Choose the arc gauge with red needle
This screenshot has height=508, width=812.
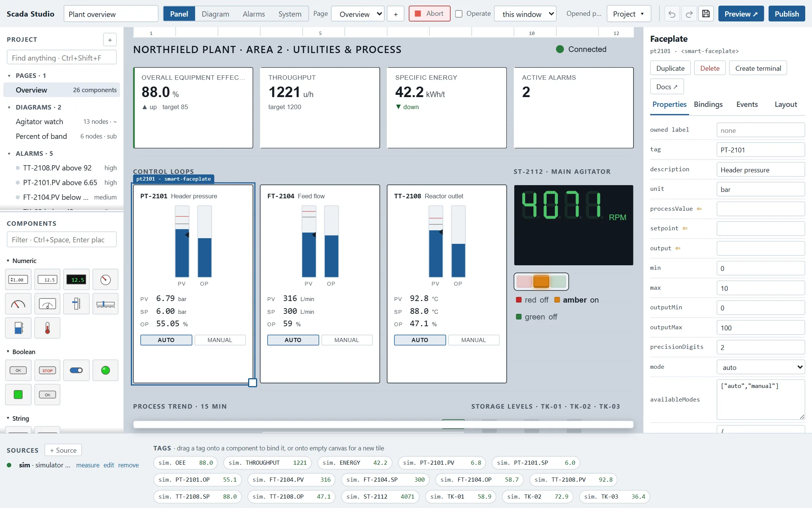(18, 304)
